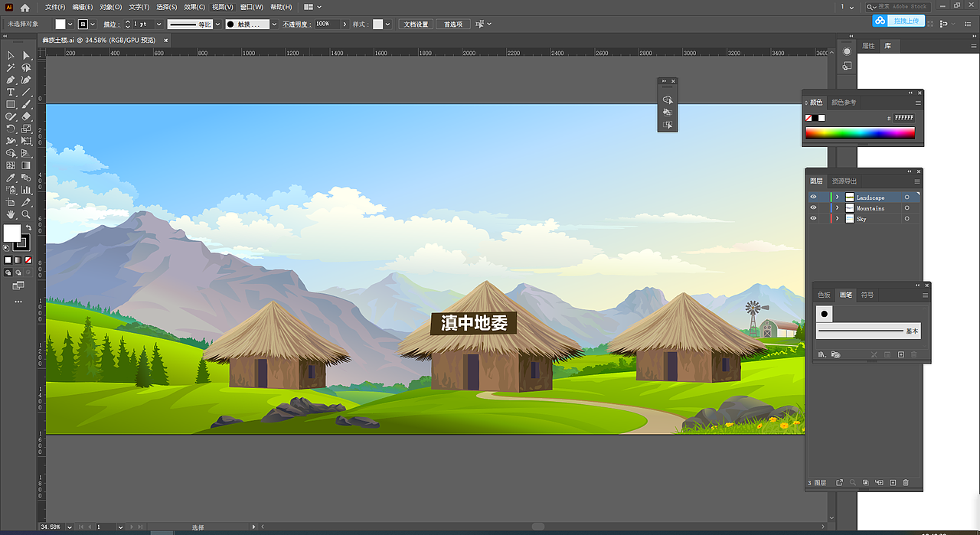The height and width of the screenshot is (535, 980).
Task: Click the 文档设置 button
Action: [x=417, y=24]
